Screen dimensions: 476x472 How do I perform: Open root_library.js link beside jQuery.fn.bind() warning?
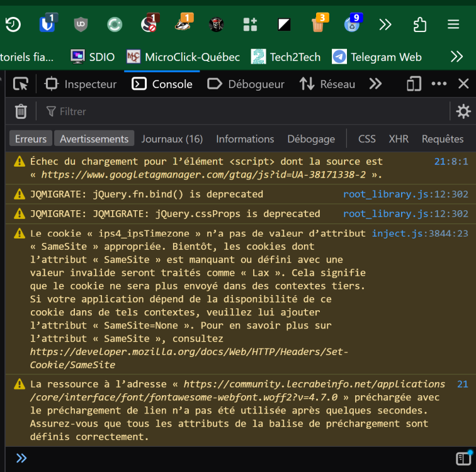tap(405, 194)
